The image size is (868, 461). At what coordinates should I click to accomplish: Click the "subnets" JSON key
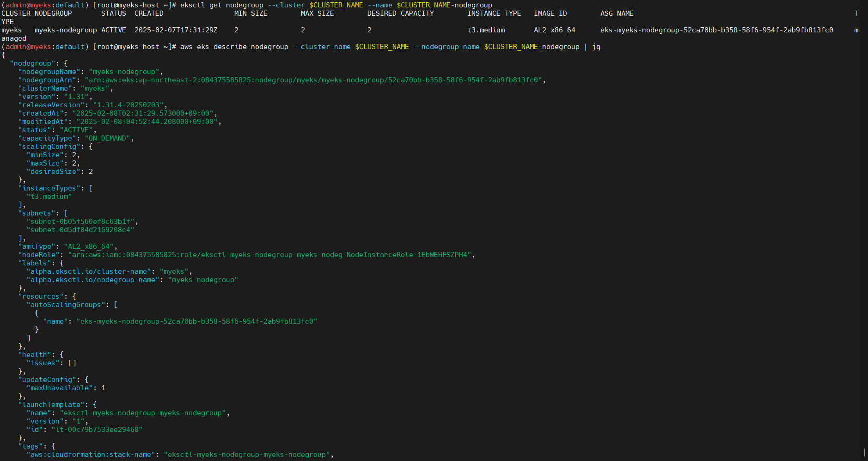[x=37, y=213]
